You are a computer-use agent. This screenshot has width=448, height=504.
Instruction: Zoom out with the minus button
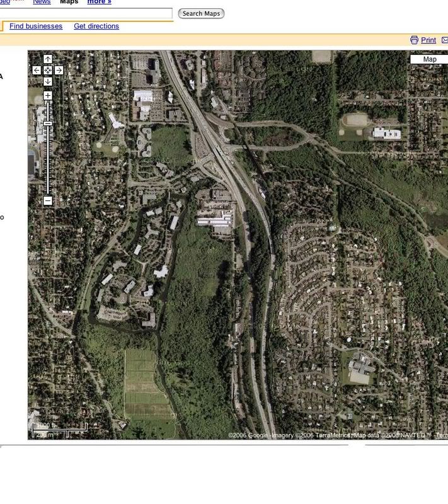48,201
